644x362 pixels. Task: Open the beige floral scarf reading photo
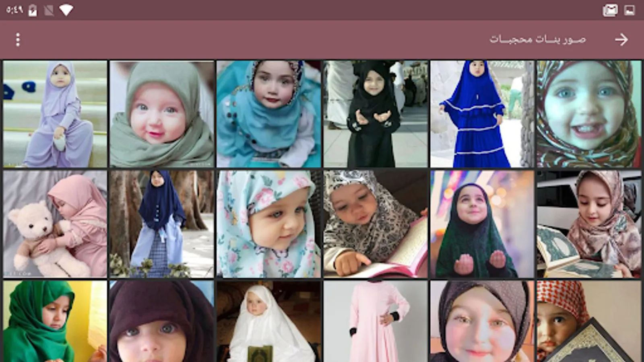click(x=589, y=224)
